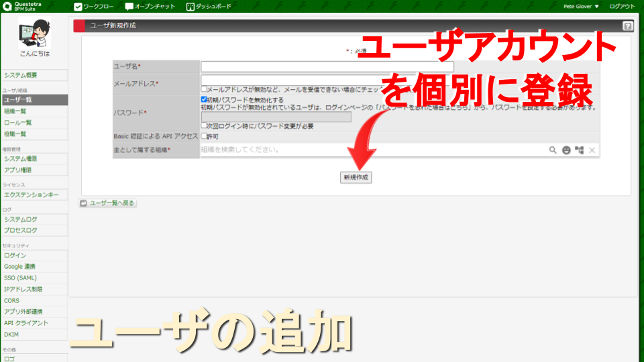Click the face icon in the organization field
Viewport: 644px width, 362px height.
[x=566, y=150]
